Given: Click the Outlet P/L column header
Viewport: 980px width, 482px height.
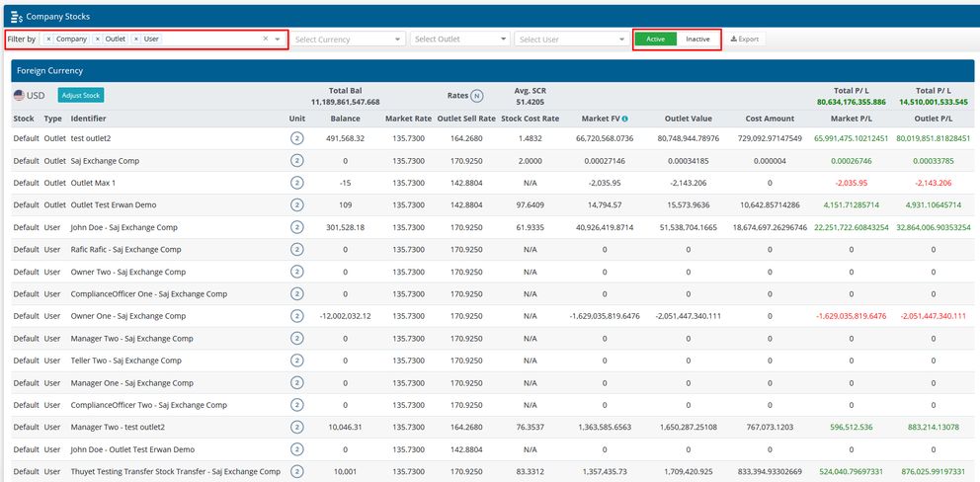Looking at the screenshot, I should tap(933, 119).
